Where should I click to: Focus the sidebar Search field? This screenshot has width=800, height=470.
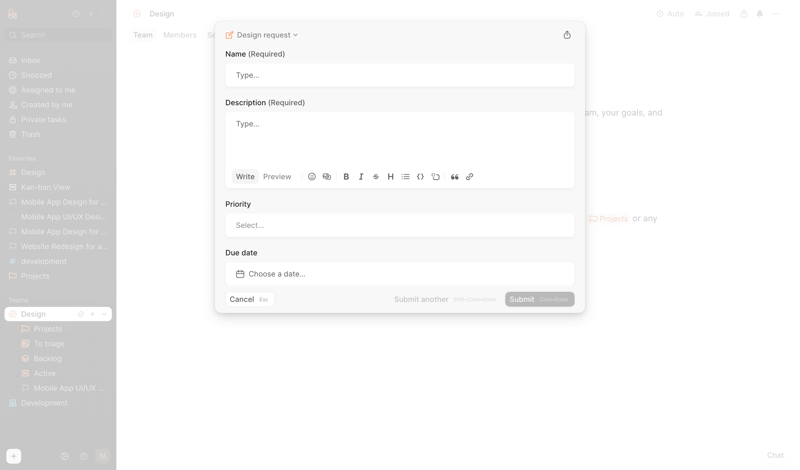(58, 35)
